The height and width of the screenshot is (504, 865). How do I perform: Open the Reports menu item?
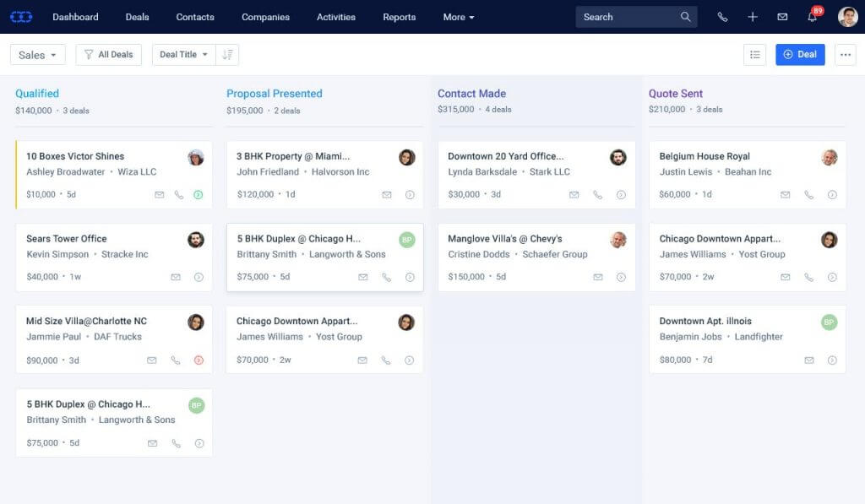(x=399, y=17)
